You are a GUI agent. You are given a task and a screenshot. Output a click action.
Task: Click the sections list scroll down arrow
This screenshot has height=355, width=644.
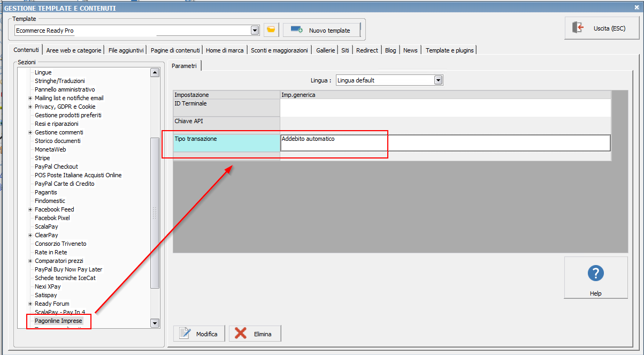(x=155, y=323)
